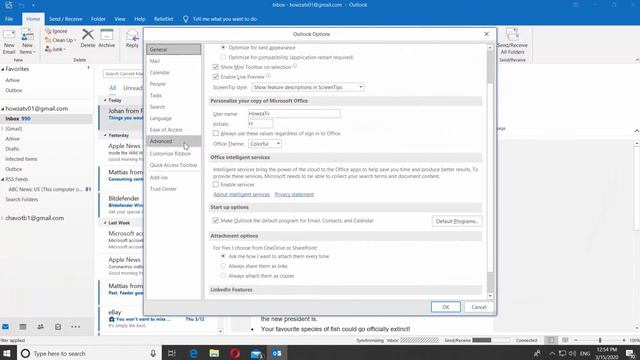The height and width of the screenshot is (360, 640).
Task: Collapse howzatv01@gmail.com account tree
Action: point(3,109)
